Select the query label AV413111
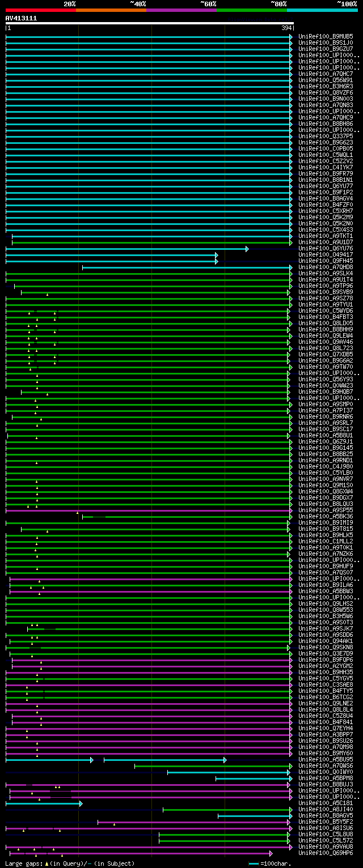 click(x=21, y=18)
